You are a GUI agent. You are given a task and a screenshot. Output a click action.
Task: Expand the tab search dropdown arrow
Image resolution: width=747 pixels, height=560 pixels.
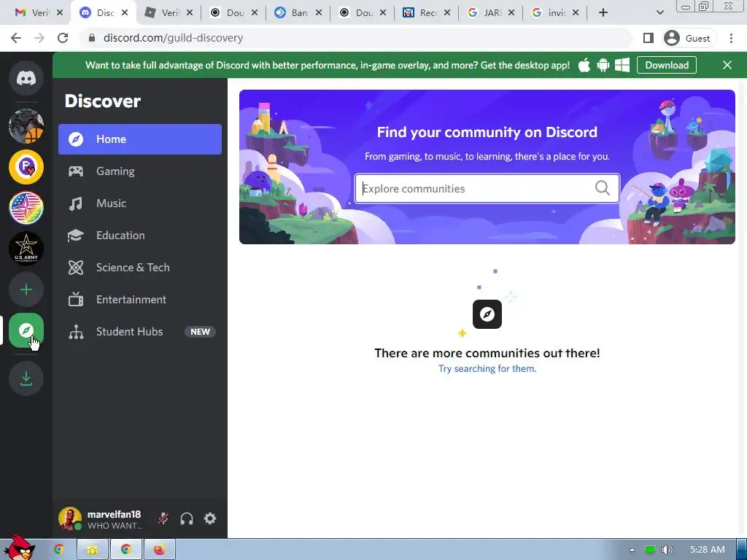coord(659,13)
